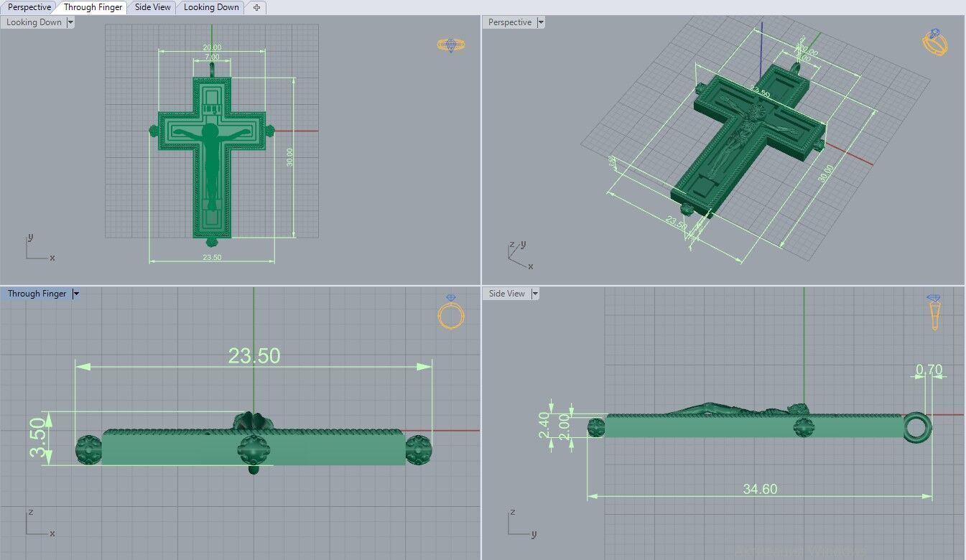The image size is (966, 560).
Task: Select the 23.50 dimension in Through Finger view
Action: [254, 355]
